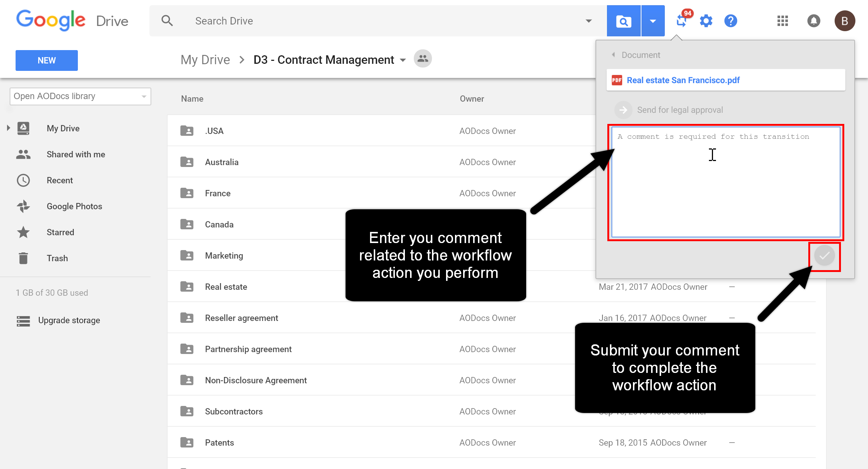The height and width of the screenshot is (469, 868).
Task: Select the Canada folder
Action: (219, 224)
